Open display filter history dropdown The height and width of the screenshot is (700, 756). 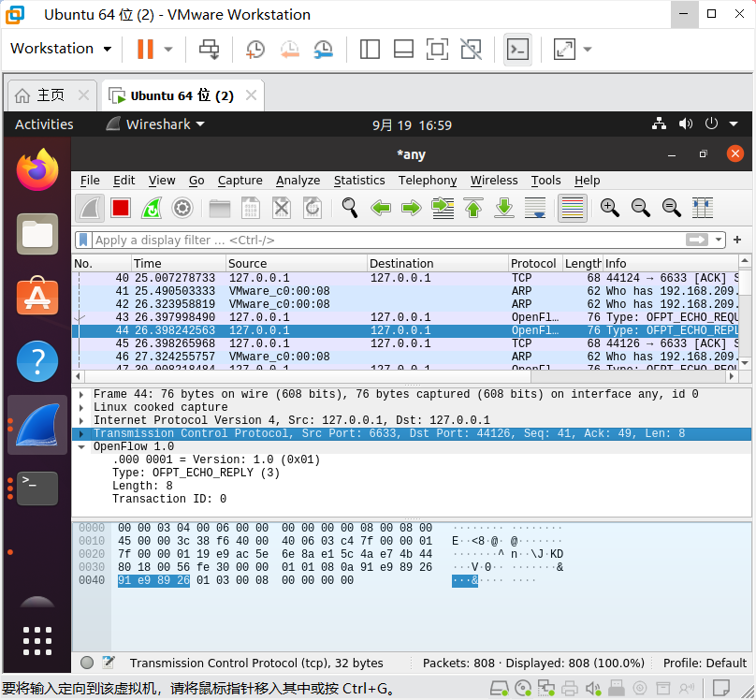coord(719,240)
